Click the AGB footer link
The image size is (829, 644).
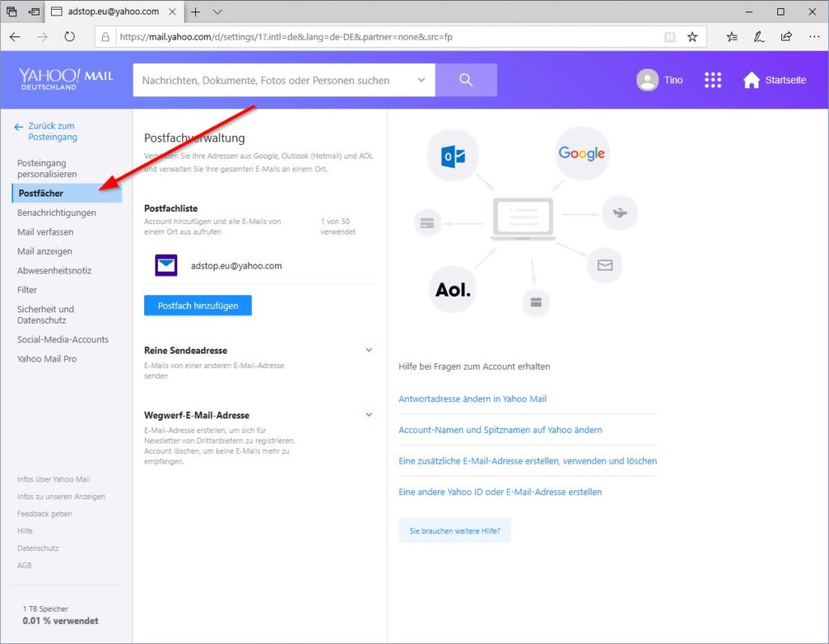[24, 566]
